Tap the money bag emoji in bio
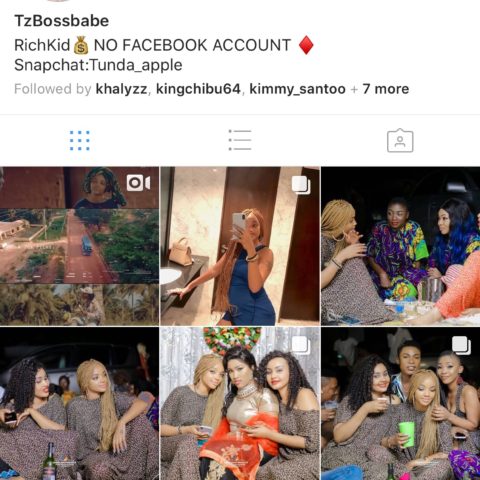480x480 pixels. pos(81,45)
